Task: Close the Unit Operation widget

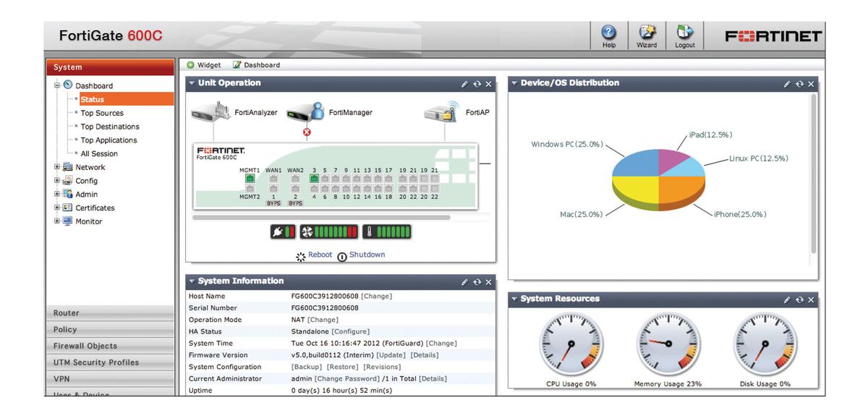Action: (x=488, y=84)
